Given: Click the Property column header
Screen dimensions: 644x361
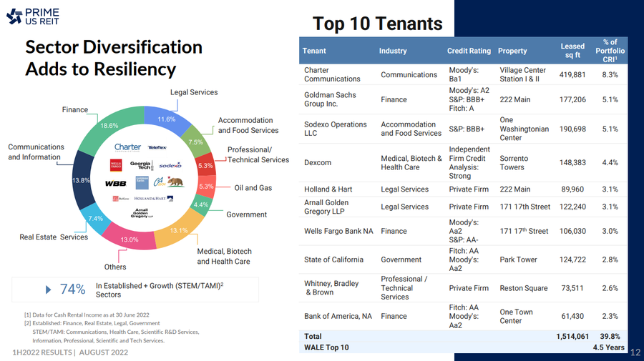Looking at the screenshot, I should (512, 51).
